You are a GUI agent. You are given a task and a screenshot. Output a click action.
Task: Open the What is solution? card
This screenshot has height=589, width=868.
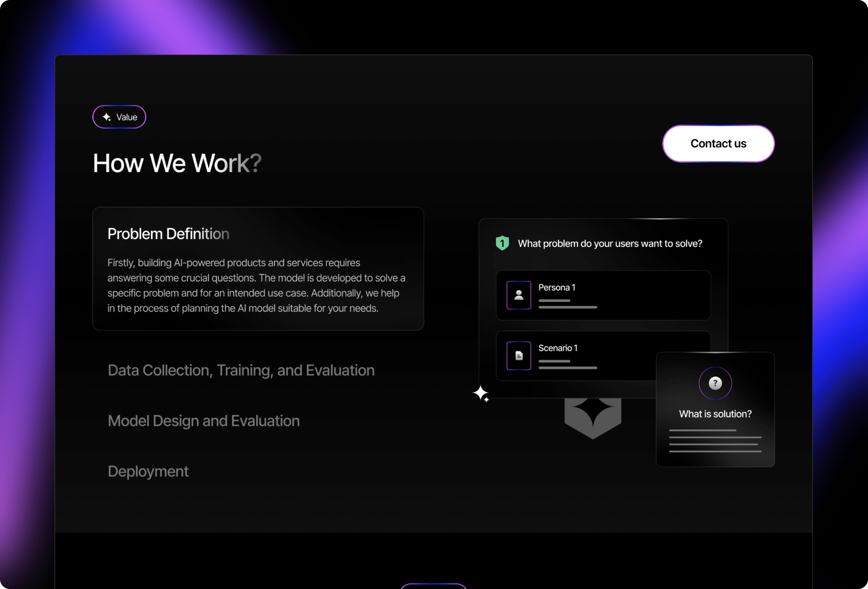(715, 409)
